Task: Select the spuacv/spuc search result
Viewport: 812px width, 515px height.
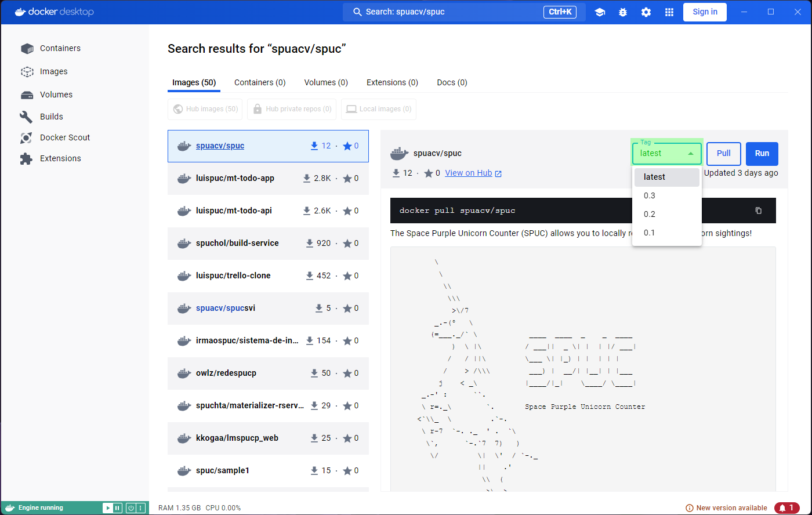Action: tap(268, 146)
